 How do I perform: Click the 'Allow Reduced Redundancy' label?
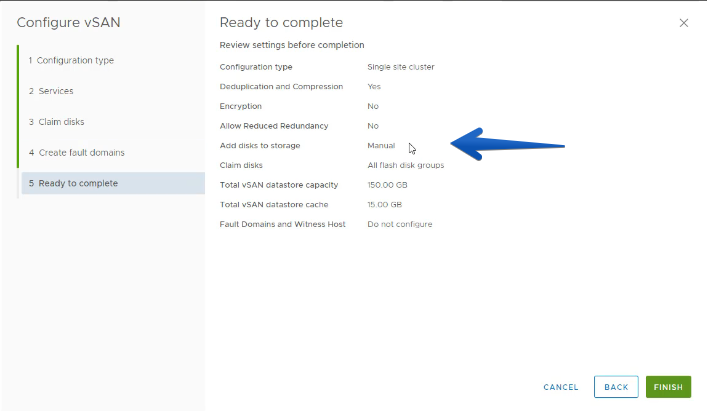(x=274, y=126)
